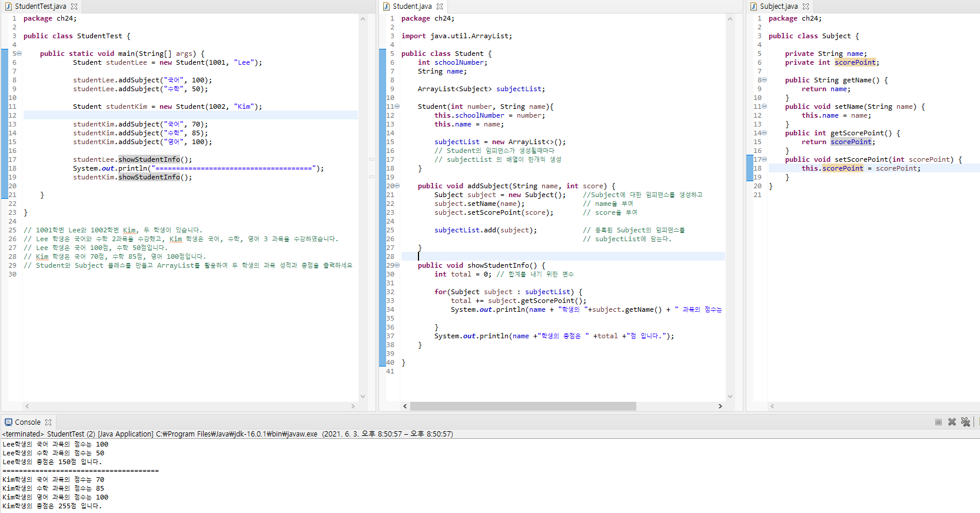Click the 'ArrayList<Subject> subjectList;' declaration

481,89
